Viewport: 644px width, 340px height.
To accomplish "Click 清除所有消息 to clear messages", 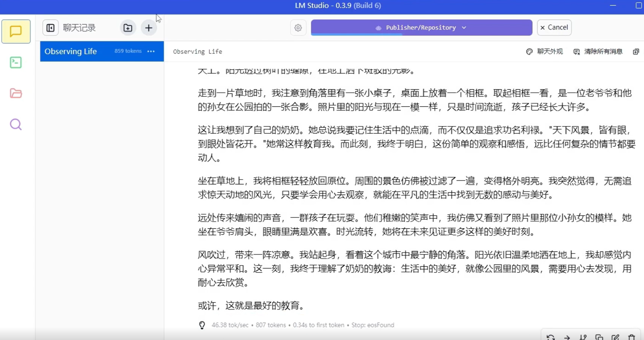I will click(598, 52).
